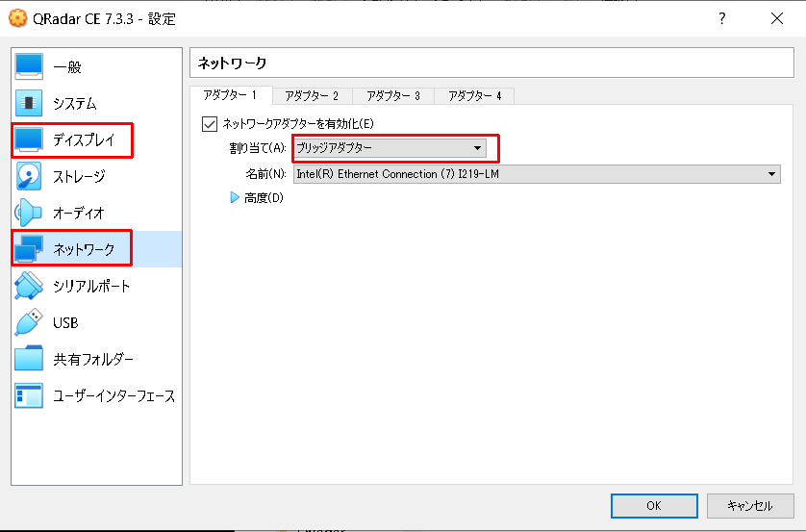Select the オーディオ speaker icon
This screenshot has width=806, height=532.
[x=29, y=213]
